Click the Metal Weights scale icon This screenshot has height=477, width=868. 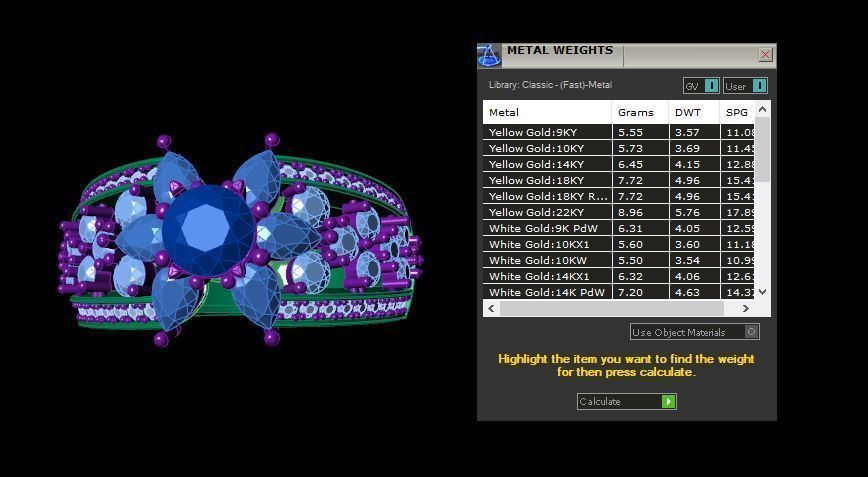point(489,56)
